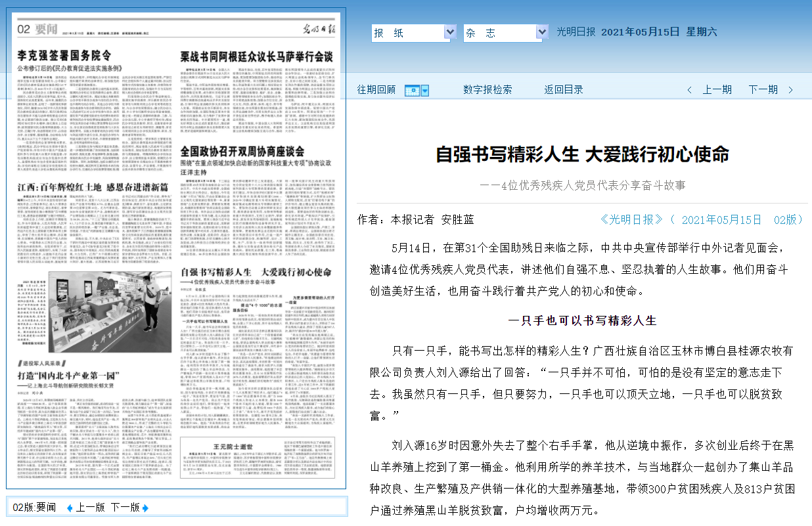
Task: Open the 栗战书同阿根廷众议长马萨举行会谈 article
Action: click(256, 56)
